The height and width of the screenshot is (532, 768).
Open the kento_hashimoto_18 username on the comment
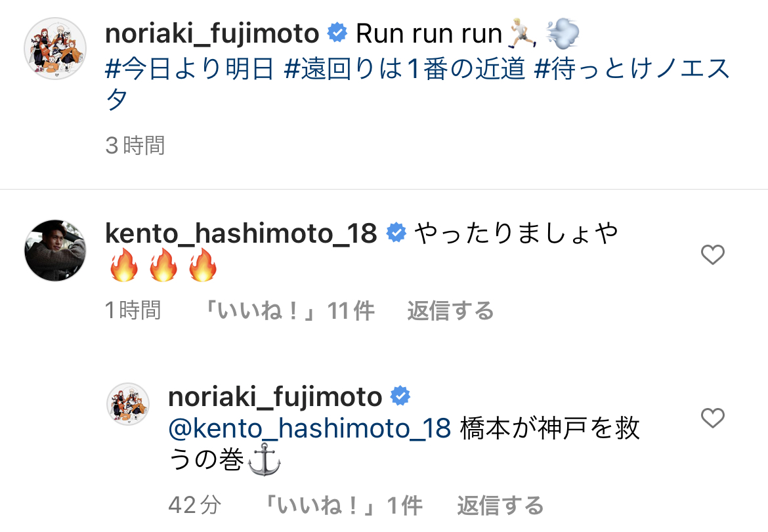pyautogui.click(x=241, y=233)
